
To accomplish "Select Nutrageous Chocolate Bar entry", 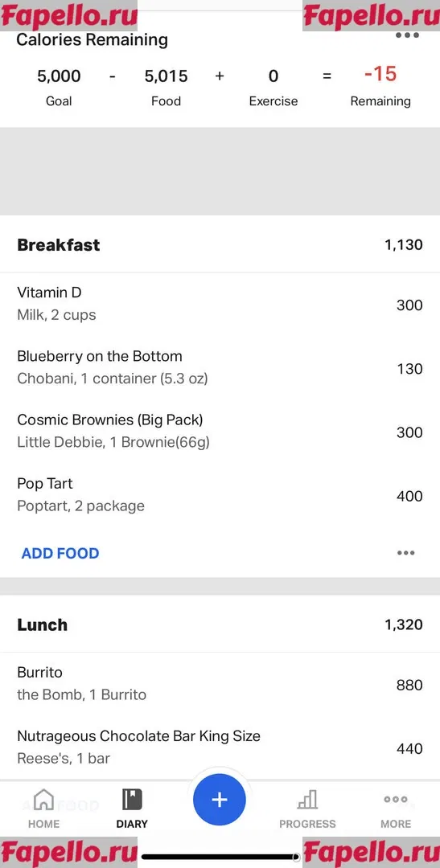I will (220, 747).
